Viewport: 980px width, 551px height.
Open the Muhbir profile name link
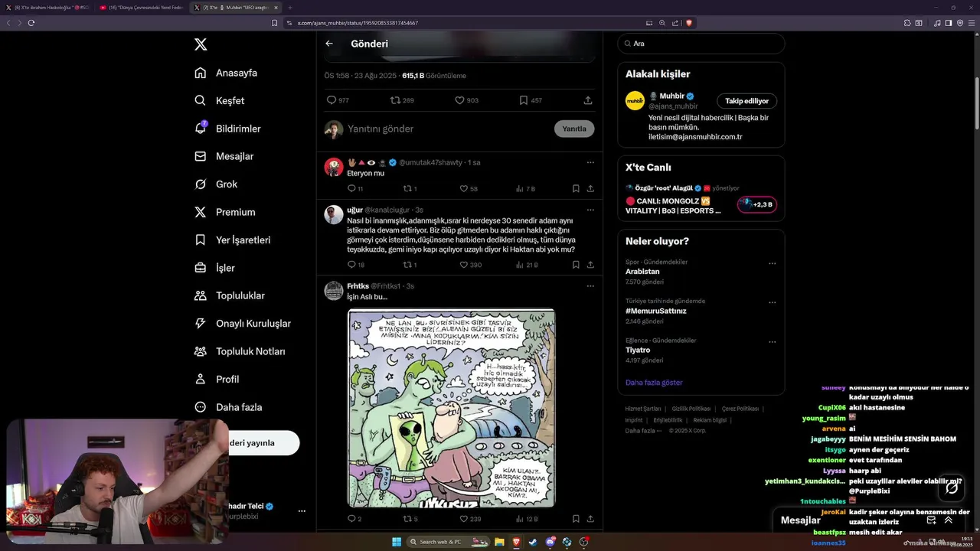[671, 96]
